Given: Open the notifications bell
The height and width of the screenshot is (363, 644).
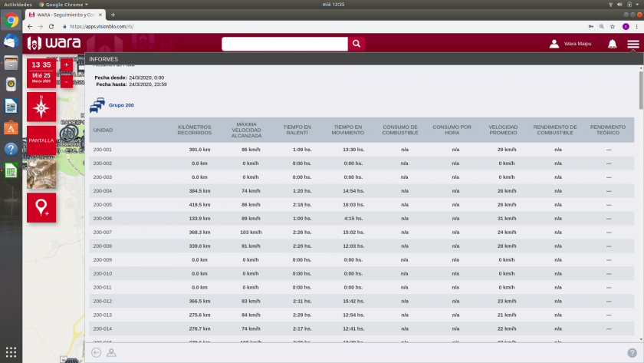Looking at the screenshot, I should coord(612,44).
